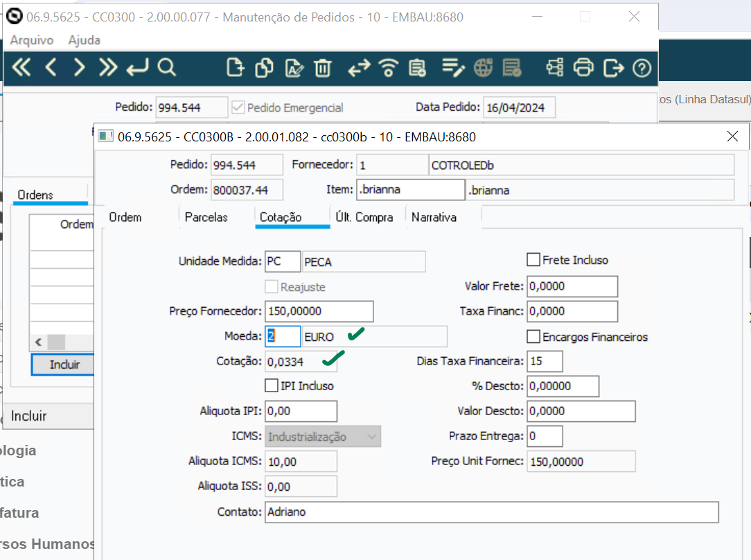The width and height of the screenshot is (751, 560).
Task: Click the left arrow of horizontal scrollbar
Action: (38, 342)
